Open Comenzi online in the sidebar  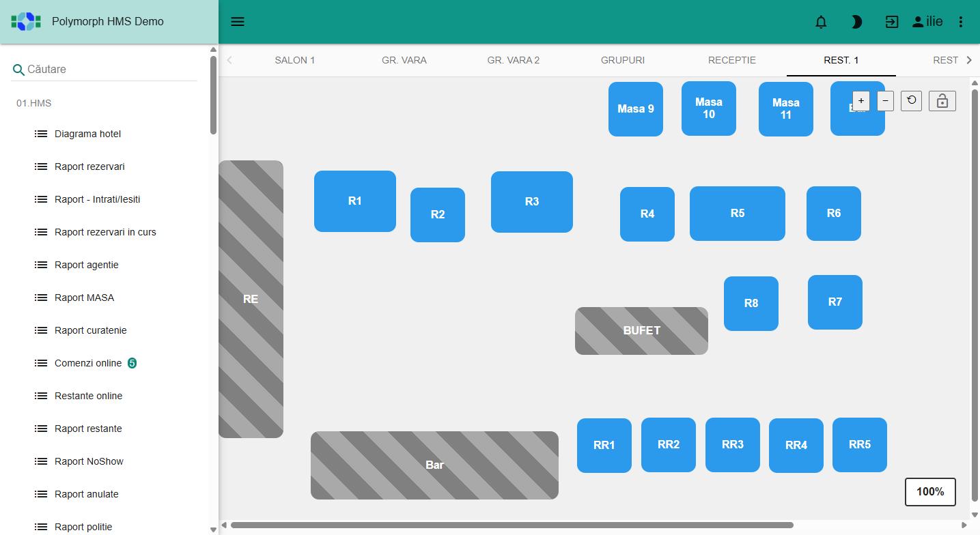click(88, 363)
